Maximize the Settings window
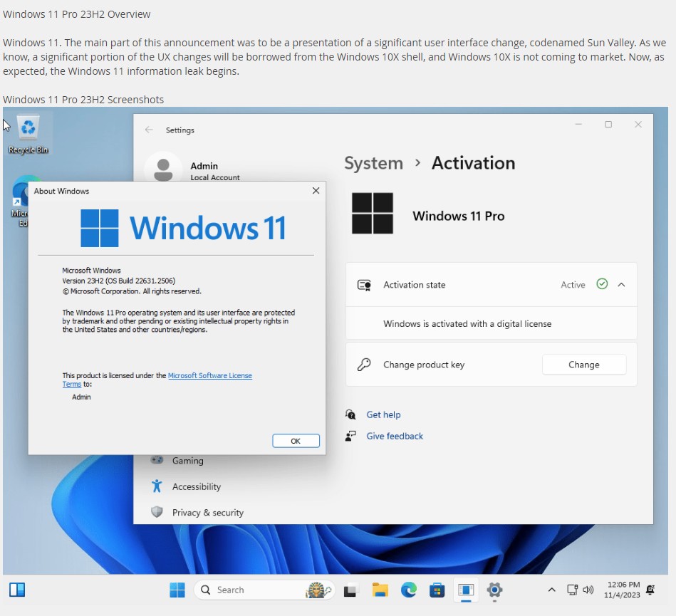 [x=608, y=125]
